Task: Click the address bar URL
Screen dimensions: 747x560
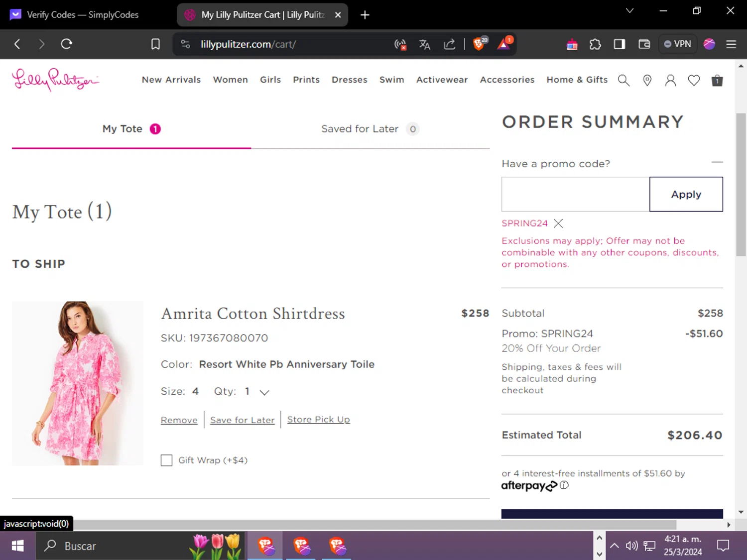Action: [x=248, y=44]
